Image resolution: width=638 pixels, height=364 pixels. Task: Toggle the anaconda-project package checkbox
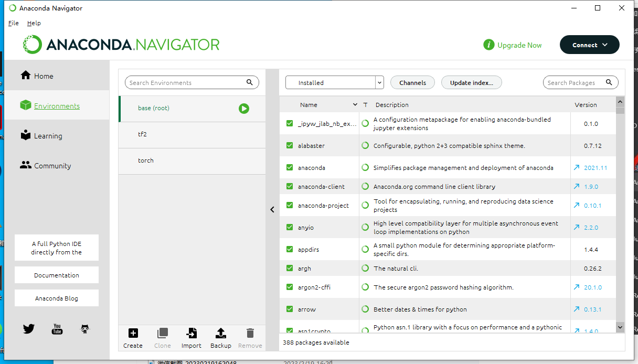click(x=290, y=206)
